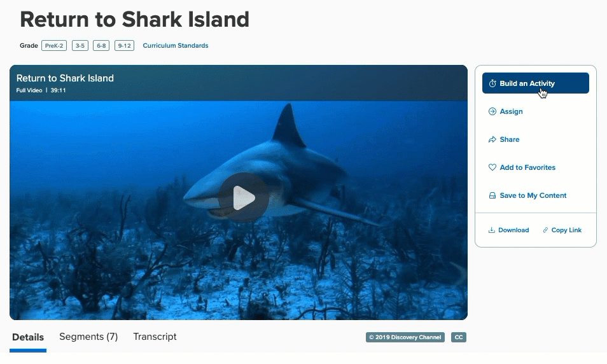Click the Add to Favorites label

pos(527,167)
